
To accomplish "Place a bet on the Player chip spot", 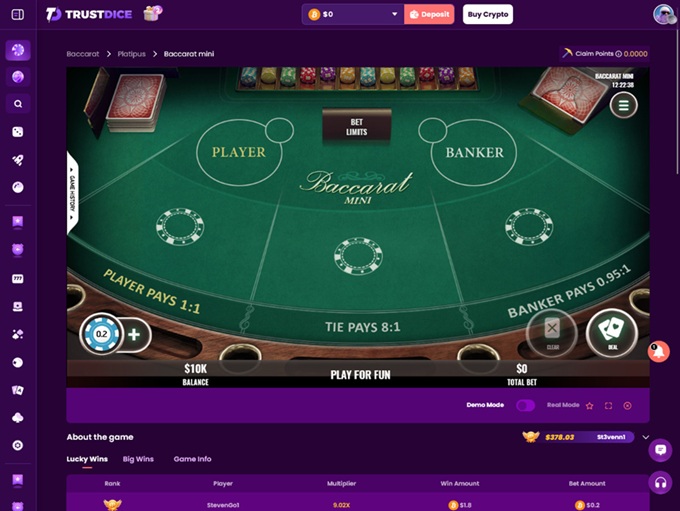I will (x=180, y=226).
